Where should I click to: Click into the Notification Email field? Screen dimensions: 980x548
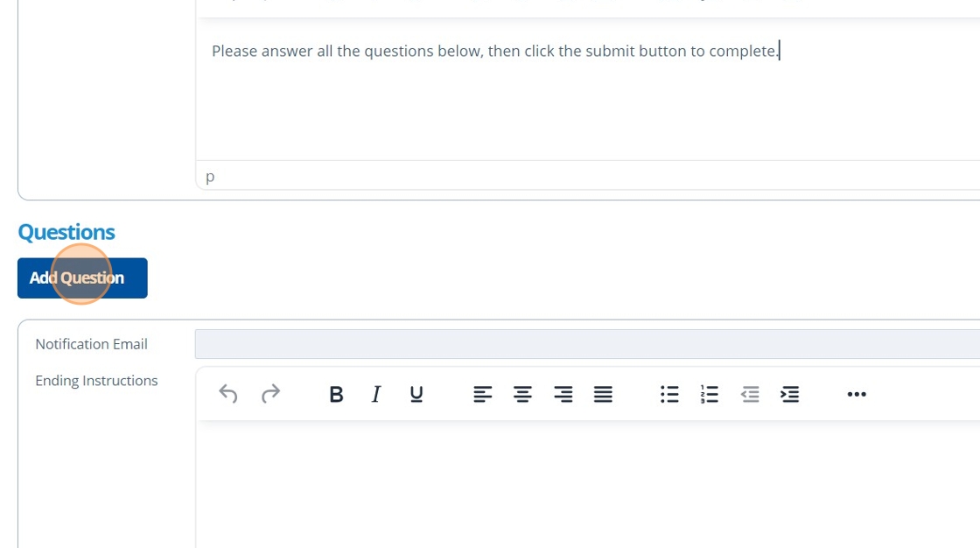pyautogui.click(x=586, y=344)
